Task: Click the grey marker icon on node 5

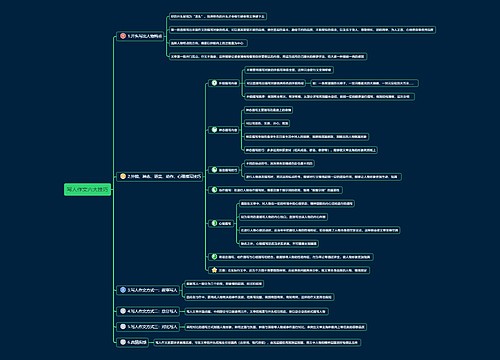Action: 123,327
